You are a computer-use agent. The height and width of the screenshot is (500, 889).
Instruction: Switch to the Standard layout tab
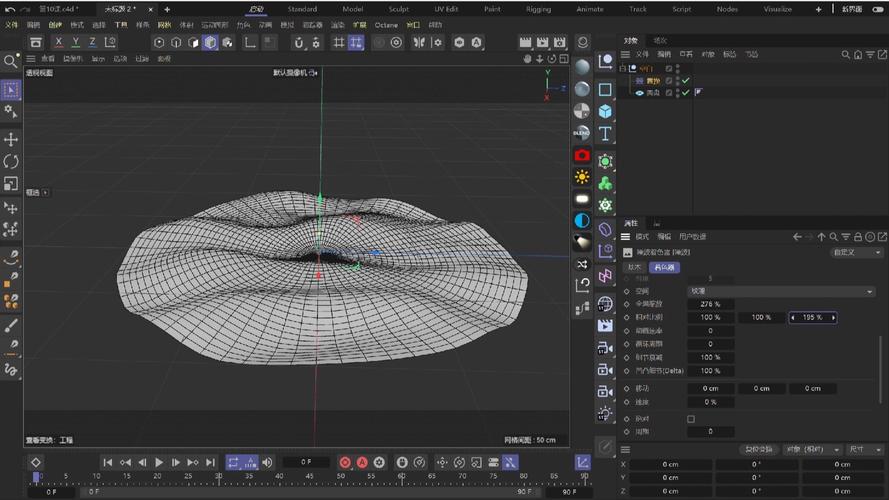click(x=302, y=9)
